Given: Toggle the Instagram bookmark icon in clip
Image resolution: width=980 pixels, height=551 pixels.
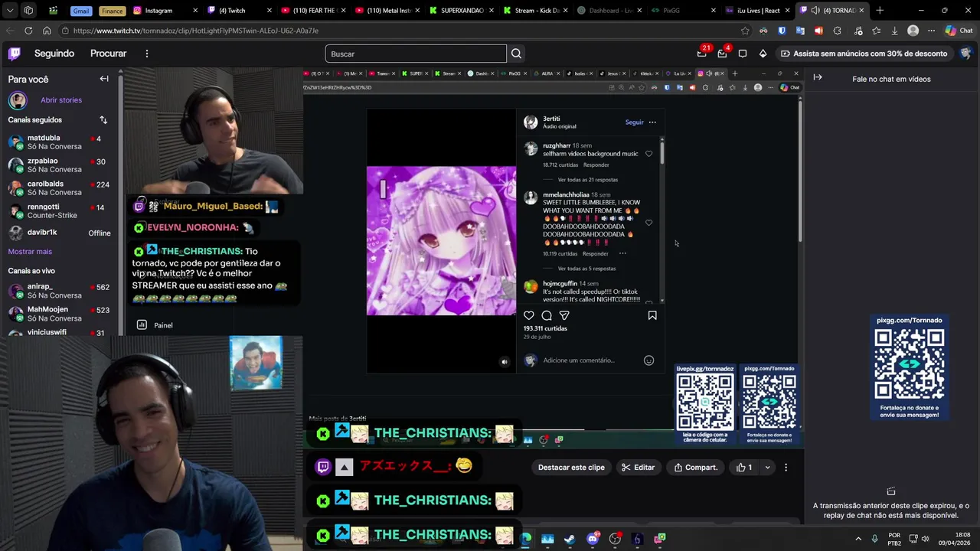Looking at the screenshot, I should click(652, 315).
